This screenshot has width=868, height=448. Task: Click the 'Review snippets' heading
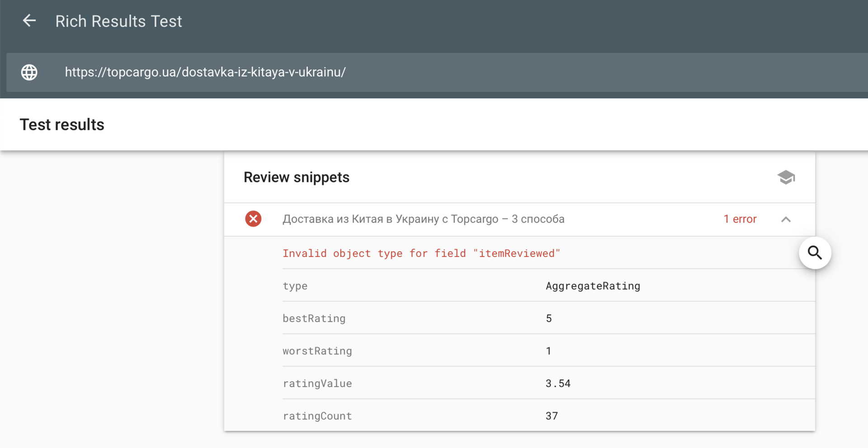coord(297,177)
